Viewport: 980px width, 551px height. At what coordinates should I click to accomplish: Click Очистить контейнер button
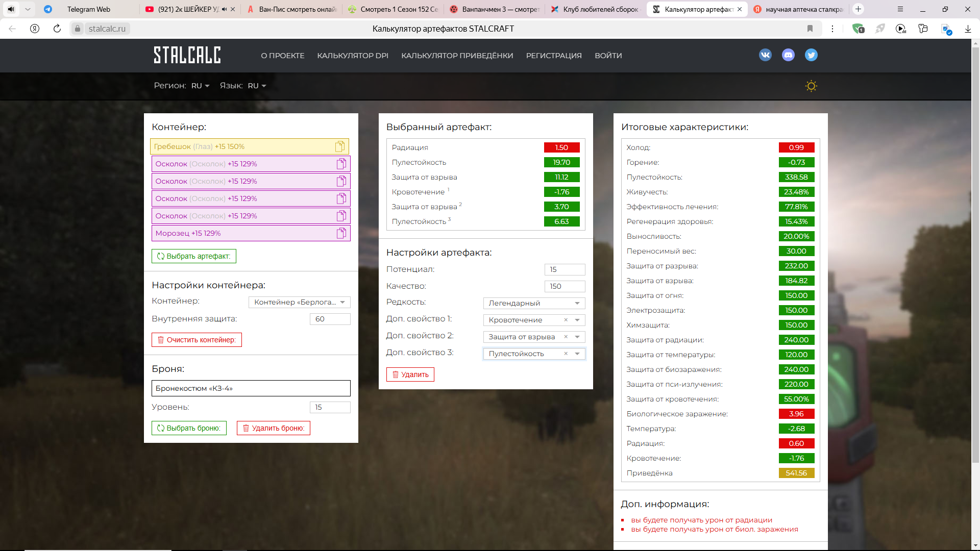[197, 340]
